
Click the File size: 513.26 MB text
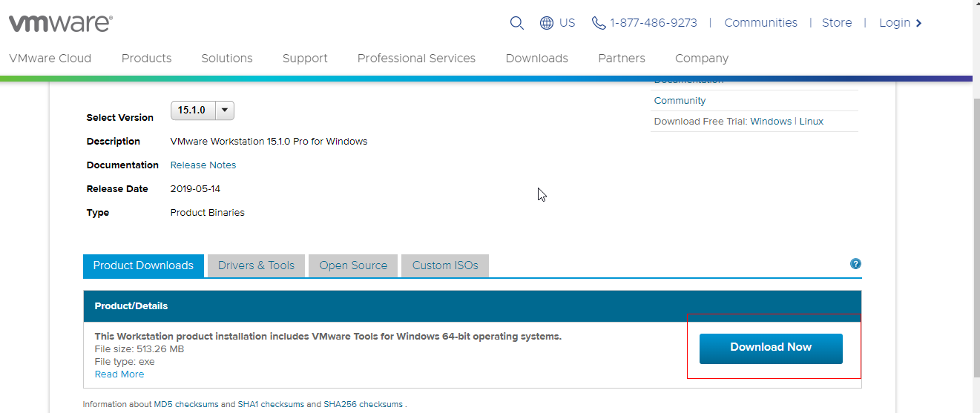[139, 348]
